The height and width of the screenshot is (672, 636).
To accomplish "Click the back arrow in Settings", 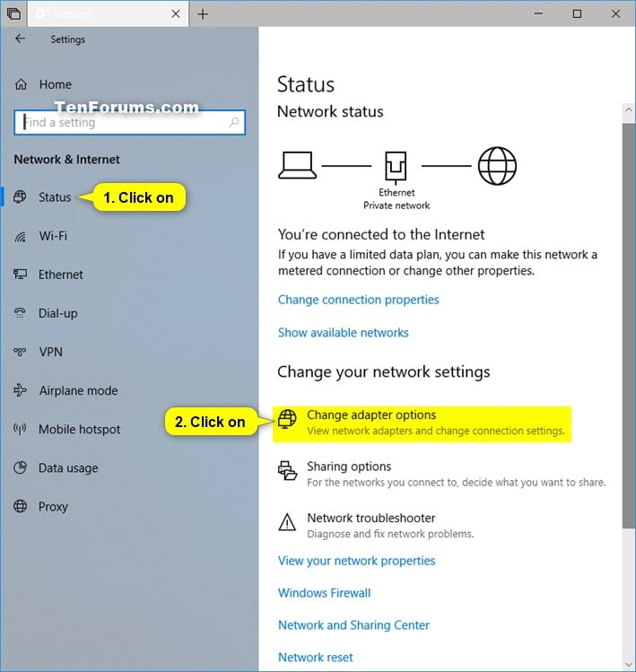I will point(20,39).
